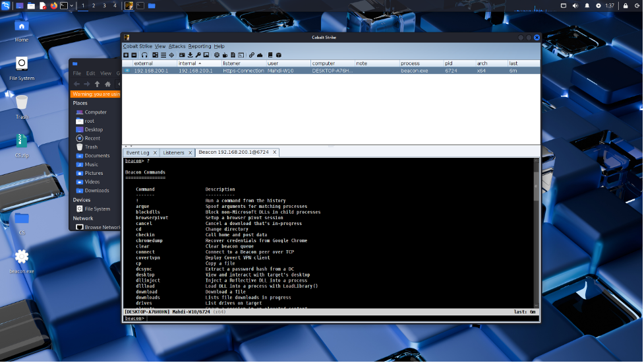Open Java applet attack coffee-cup icon
644x363 pixels.
(225, 55)
